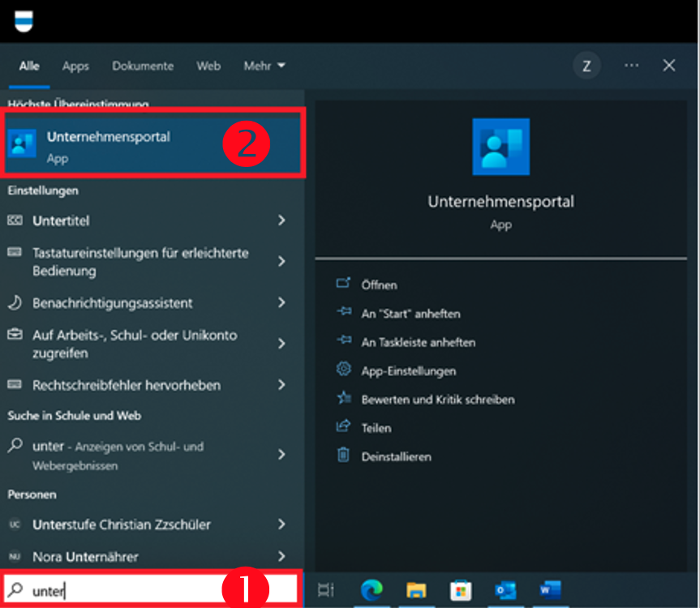Click the Task View taskbar icon

click(x=326, y=589)
